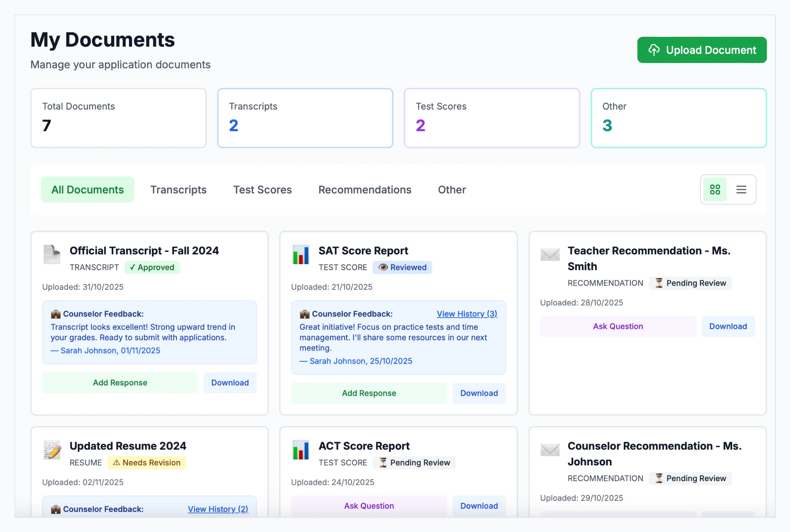Click the bar chart icon on SAT Score Report
This screenshot has height=532, width=790.
click(301, 255)
